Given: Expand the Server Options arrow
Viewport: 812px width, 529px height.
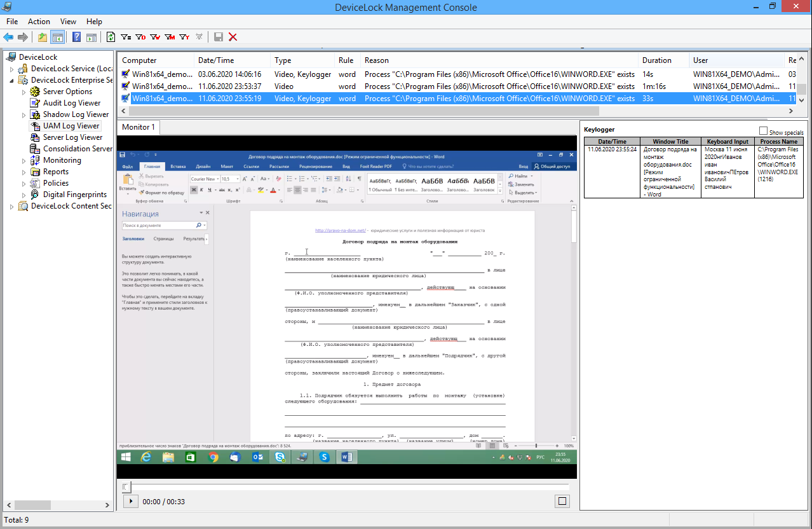Looking at the screenshot, I should (x=24, y=92).
